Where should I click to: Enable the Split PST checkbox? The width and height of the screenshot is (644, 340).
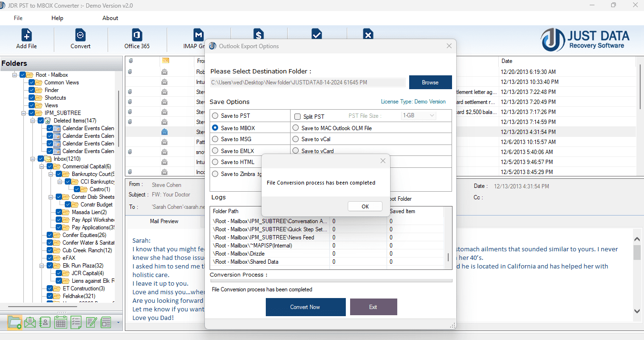coord(297,116)
